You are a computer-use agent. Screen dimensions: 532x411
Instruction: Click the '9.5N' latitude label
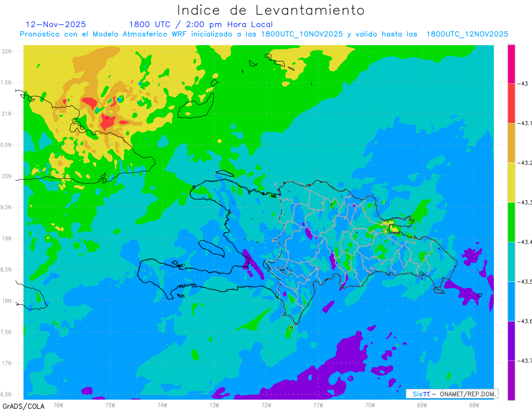click(7, 207)
